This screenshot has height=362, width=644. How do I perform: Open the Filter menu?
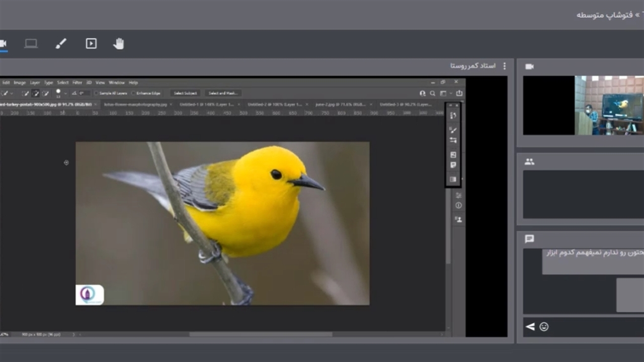click(77, 82)
